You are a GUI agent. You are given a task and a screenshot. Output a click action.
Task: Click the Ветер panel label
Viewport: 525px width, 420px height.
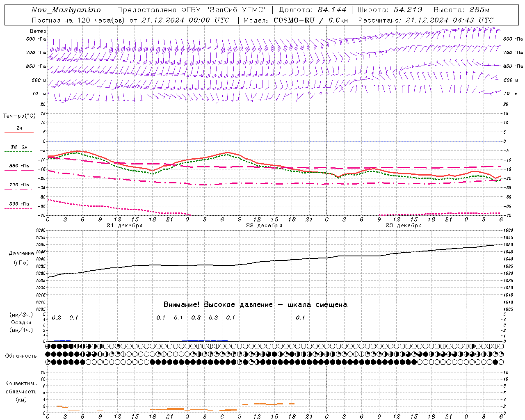(x=38, y=31)
